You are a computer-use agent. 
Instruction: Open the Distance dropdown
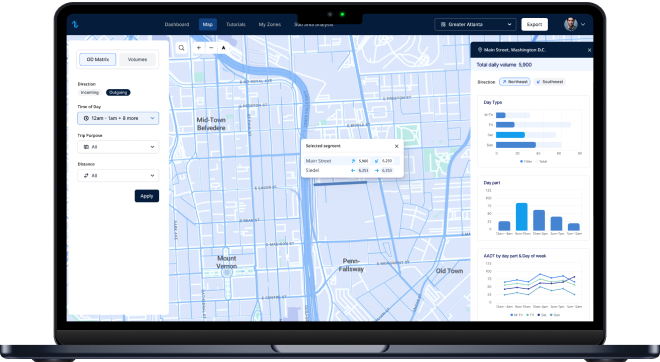(x=118, y=176)
